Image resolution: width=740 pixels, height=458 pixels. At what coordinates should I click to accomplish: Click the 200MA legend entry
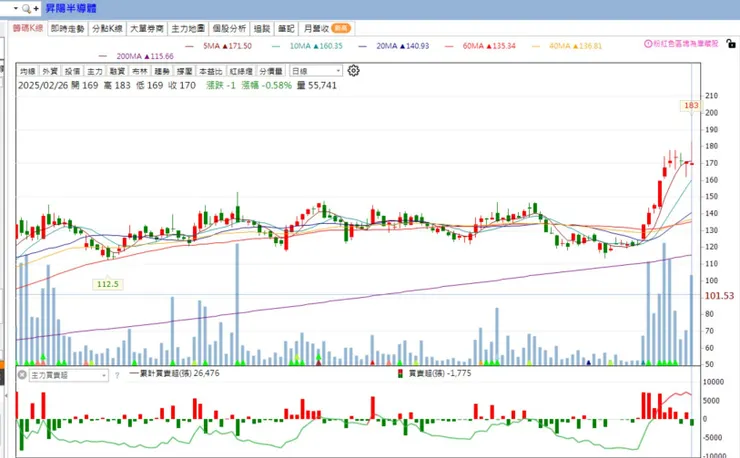(136, 56)
